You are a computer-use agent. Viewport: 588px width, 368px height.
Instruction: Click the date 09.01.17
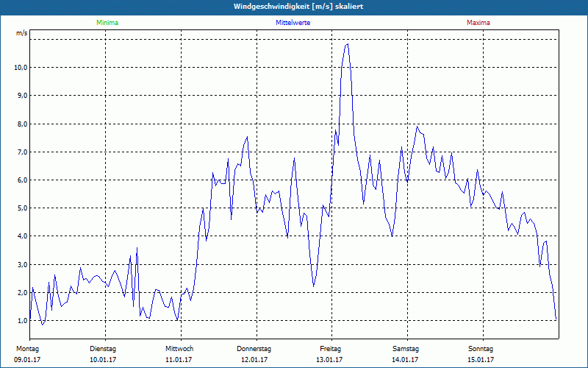pyautogui.click(x=27, y=360)
